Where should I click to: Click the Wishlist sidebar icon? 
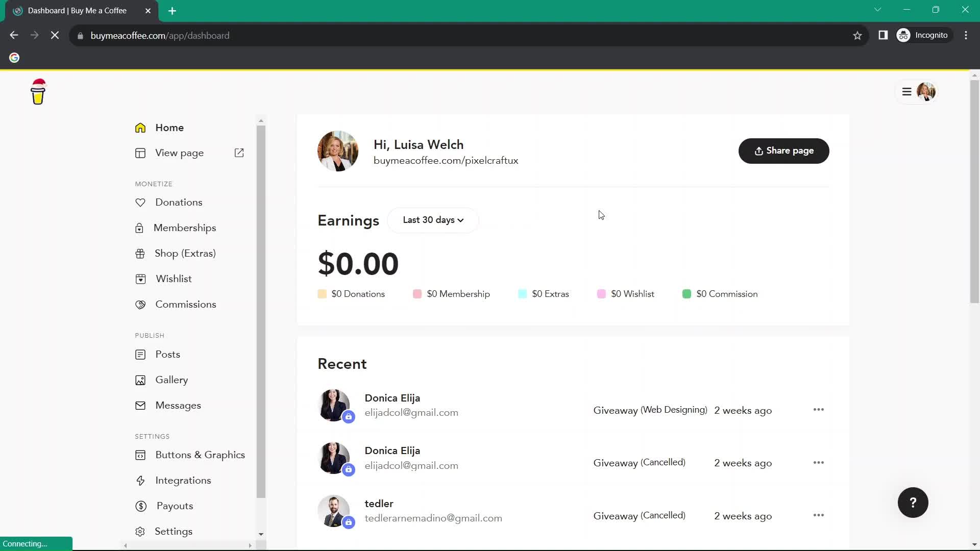140,279
